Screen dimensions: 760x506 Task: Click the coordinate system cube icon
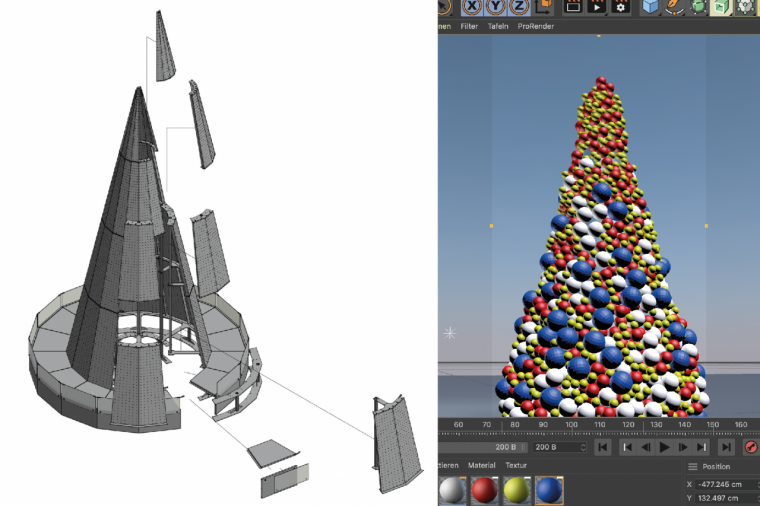click(544, 6)
